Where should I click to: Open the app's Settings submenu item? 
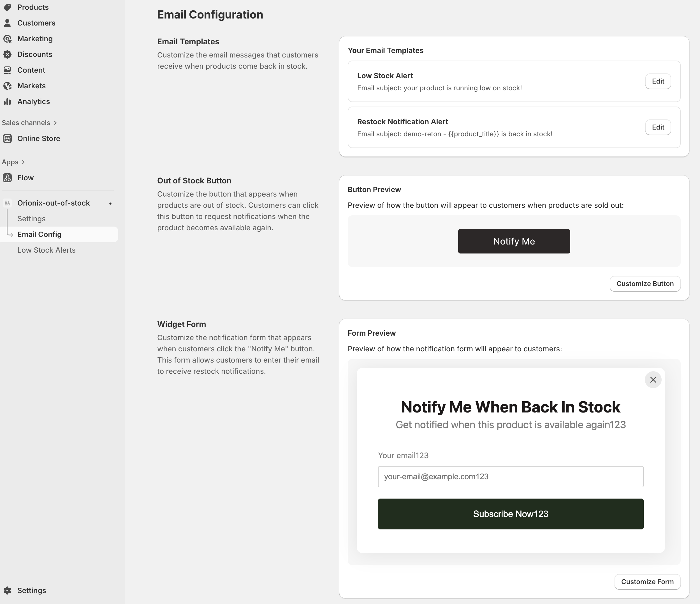(x=31, y=219)
